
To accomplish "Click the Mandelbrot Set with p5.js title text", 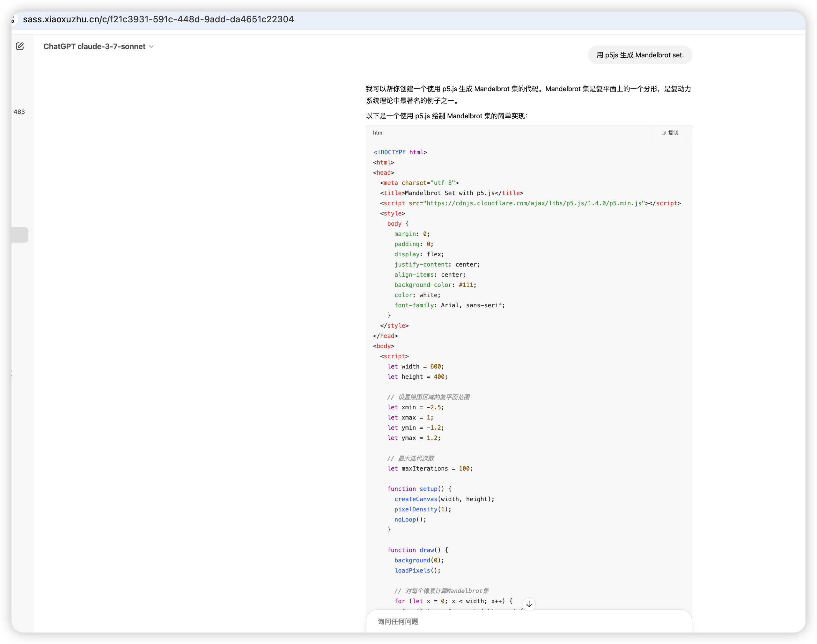I will click(449, 193).
